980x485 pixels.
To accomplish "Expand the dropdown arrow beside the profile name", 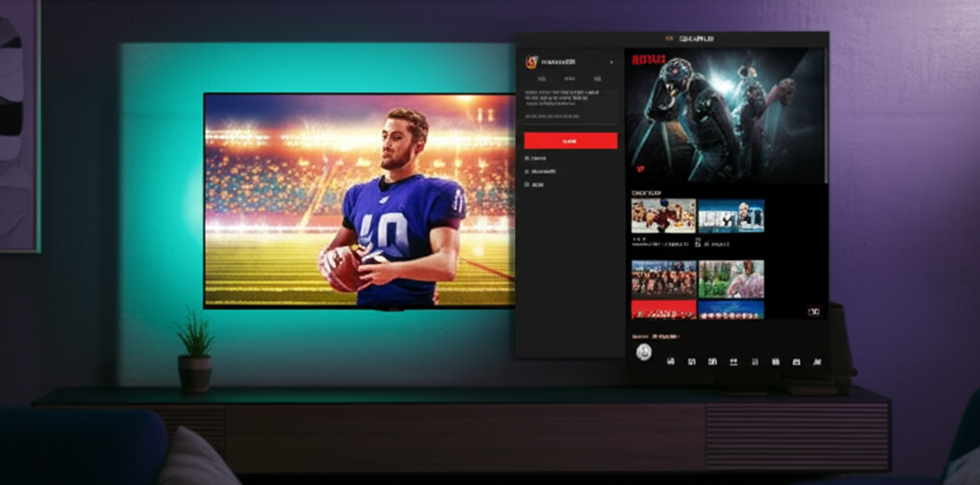I will click(612, 62).
